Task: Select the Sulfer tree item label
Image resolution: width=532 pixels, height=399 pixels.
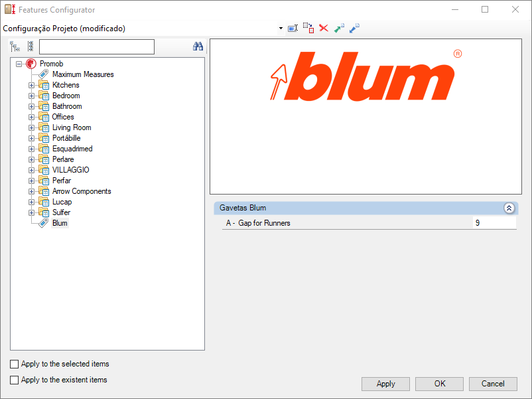Action: point(61,212)
